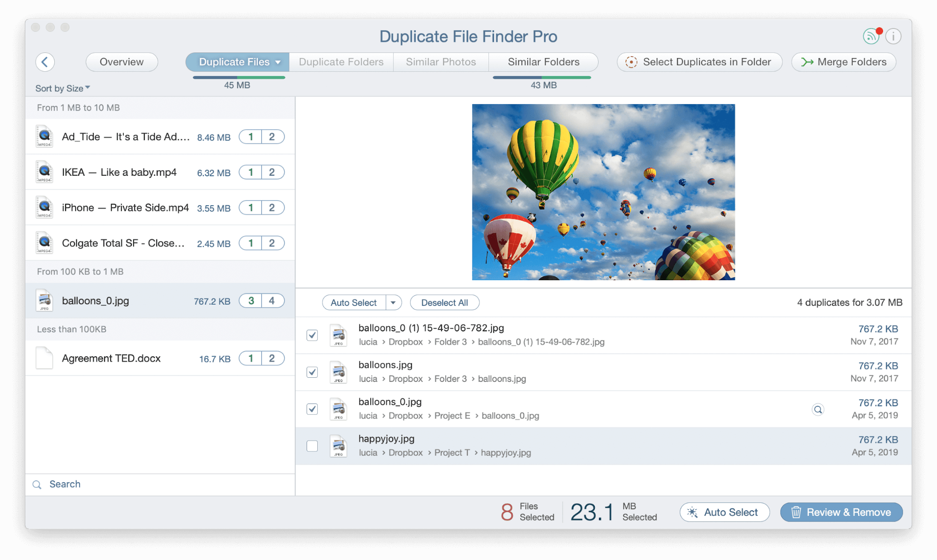This screenshot has height=560, width=937.
Task: Switch to the Duplicate Folders tab
Action: (x=341, y=61)
